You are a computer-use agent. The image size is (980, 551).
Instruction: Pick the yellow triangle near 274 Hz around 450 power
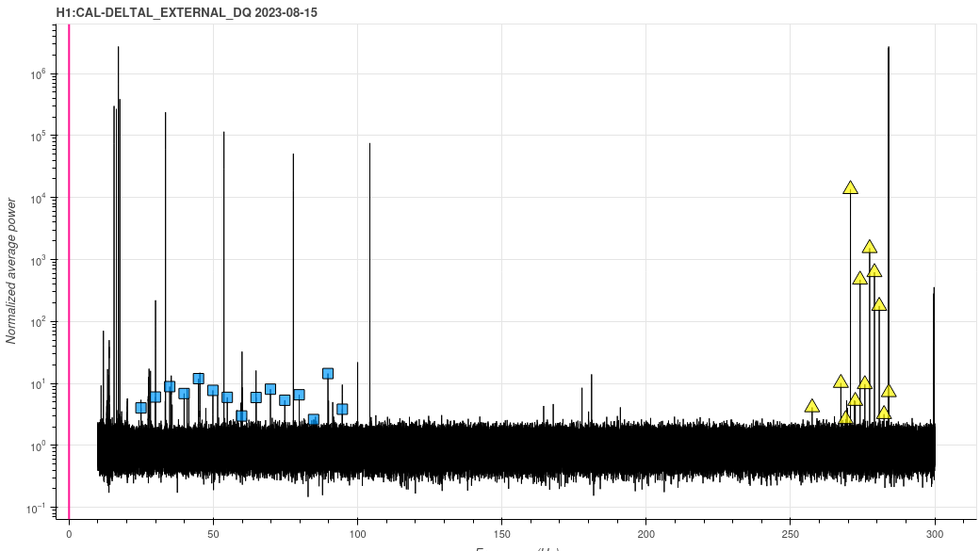coord(860,278)
